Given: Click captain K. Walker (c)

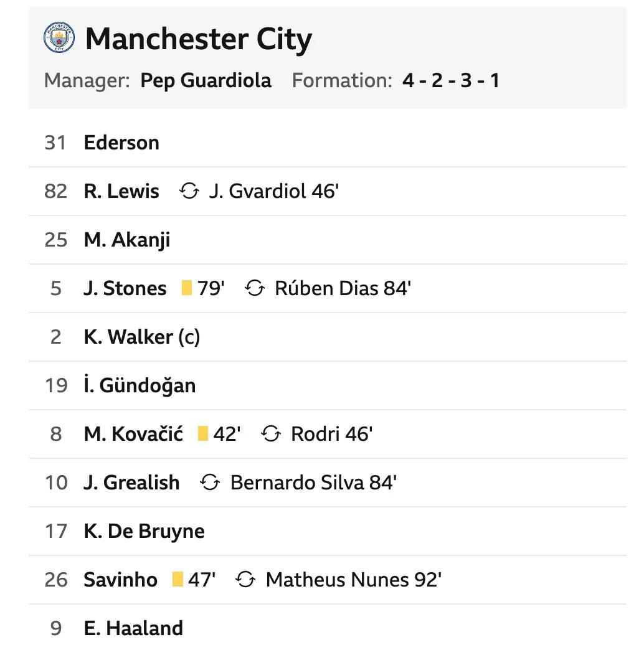Looking at the screenshot, I should coord(141,337).
